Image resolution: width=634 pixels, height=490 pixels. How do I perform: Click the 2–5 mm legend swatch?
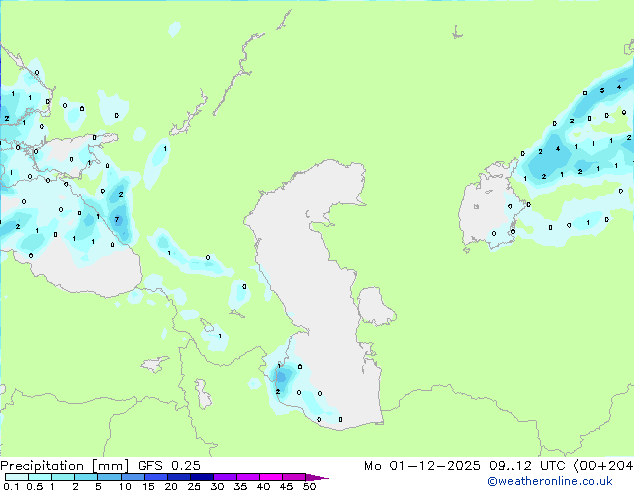point(86,477)
